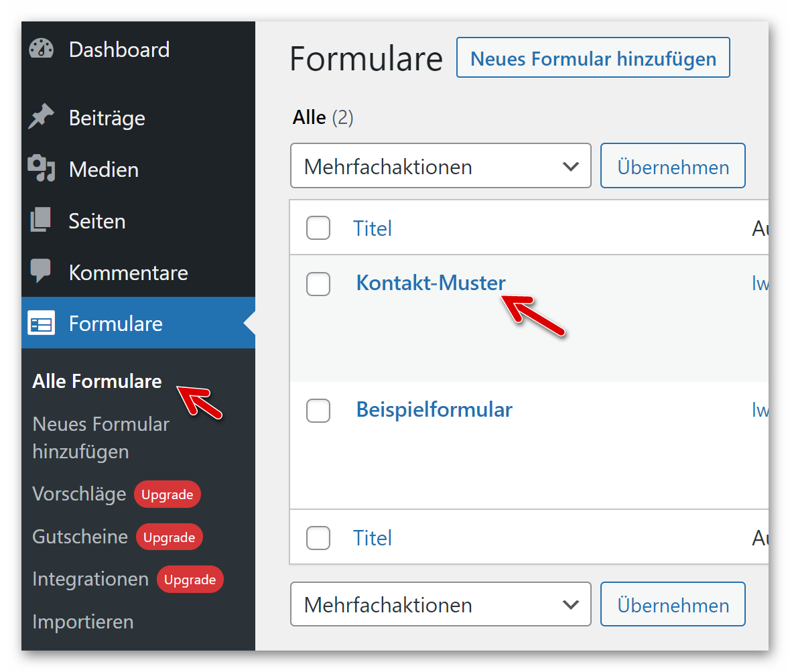Open the bottom Mehrfachaktionen dropdown
Image resolution: width=790 pixels, height=672 pixels.
pos(440,605)
